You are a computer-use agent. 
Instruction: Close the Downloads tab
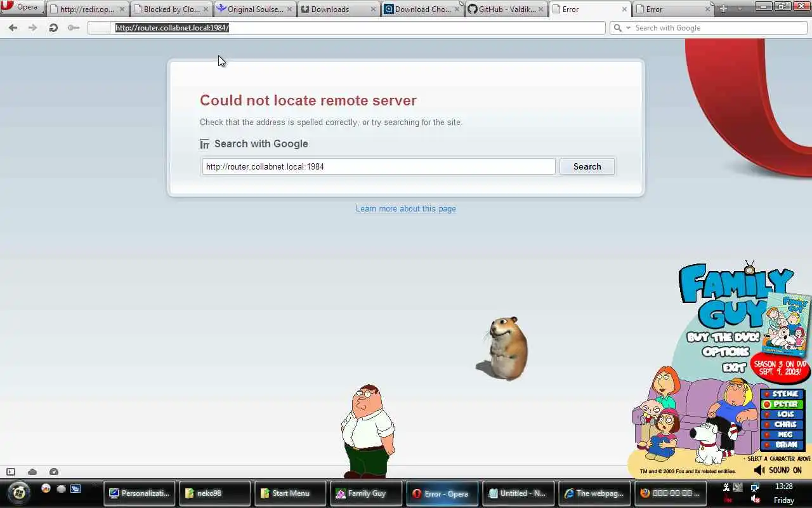click(x=373, y=10)
